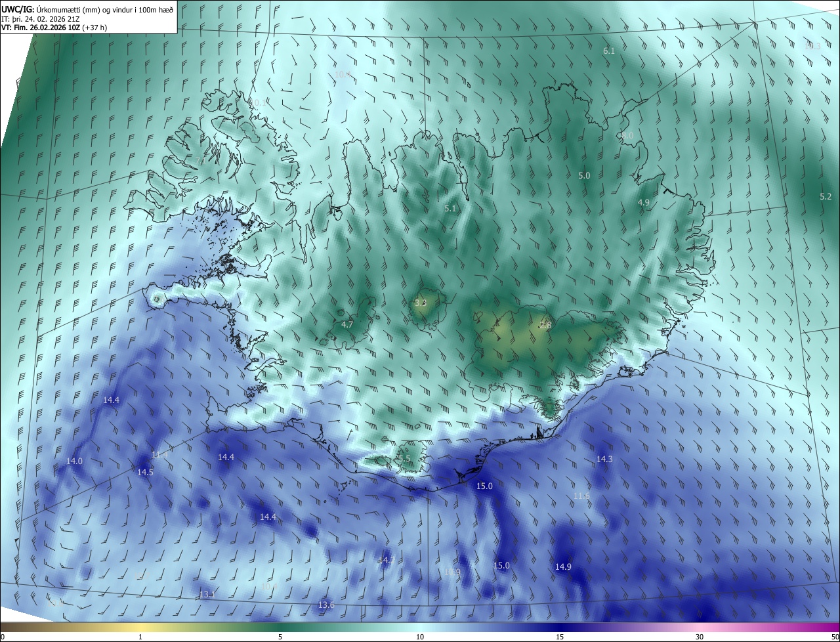Image resolution: width=840 pixels, height=642 pixels.
Task: Click the 11.6 value label over the sea
Action: [x=581, y=496]
